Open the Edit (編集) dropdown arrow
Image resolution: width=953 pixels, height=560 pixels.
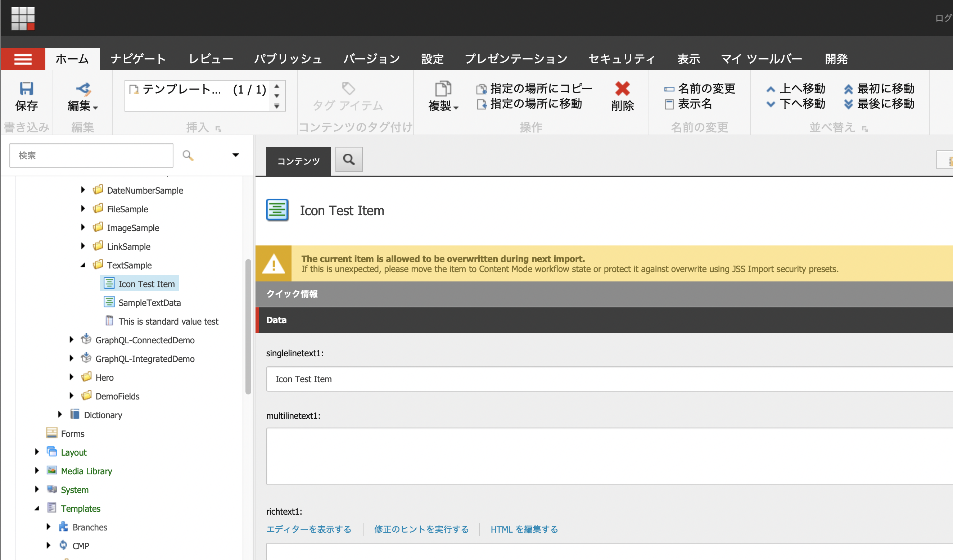pos(95,108)
